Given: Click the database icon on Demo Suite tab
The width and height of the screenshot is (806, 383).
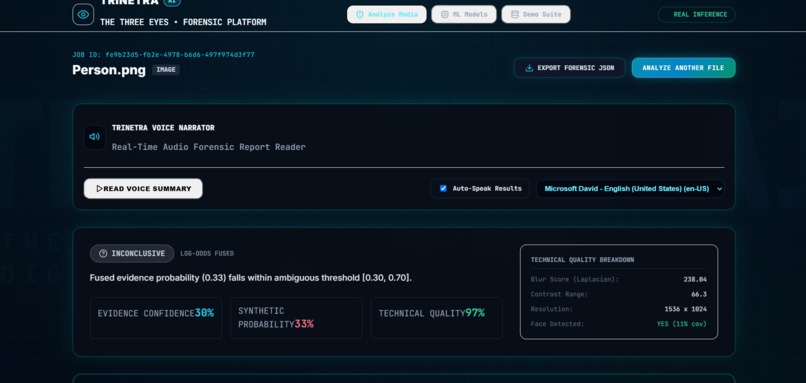Looking at the screenshot, I should pyautogui.click(x=515, y=14).
